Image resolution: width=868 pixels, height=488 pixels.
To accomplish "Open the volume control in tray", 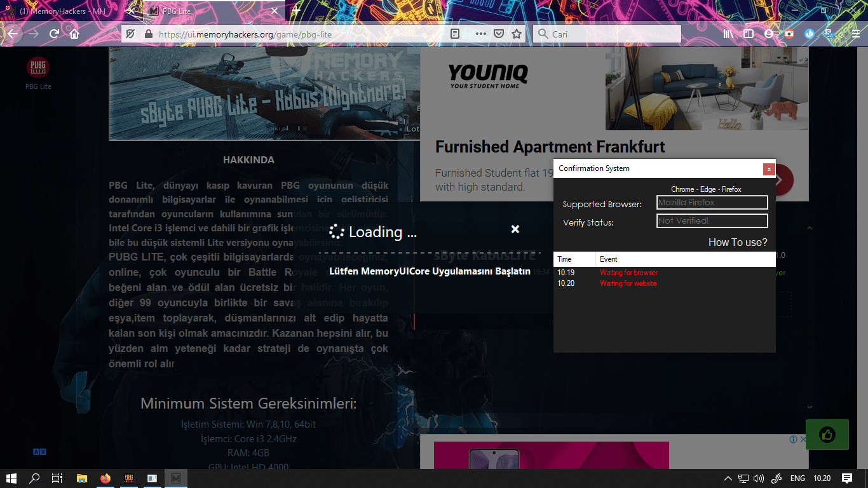I will click(x=759, y=478).
